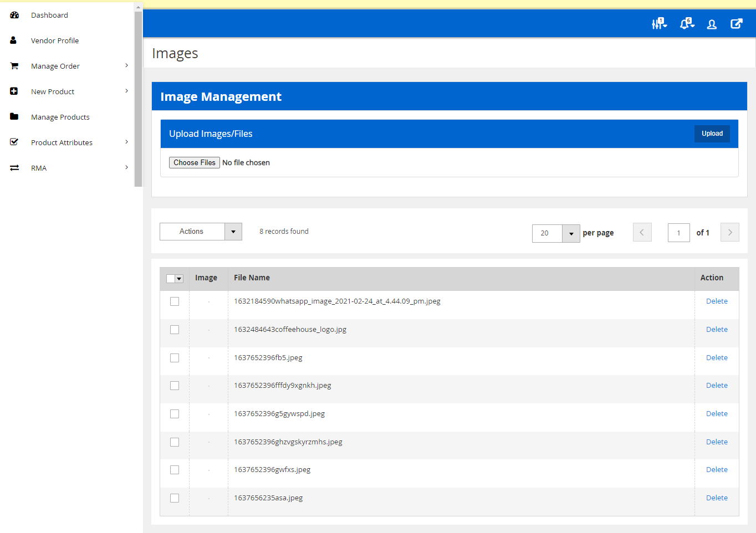Tick checkbox for 1637652396gwfxs.jpeg row
756x533 pixels.
tap(175, 470)
